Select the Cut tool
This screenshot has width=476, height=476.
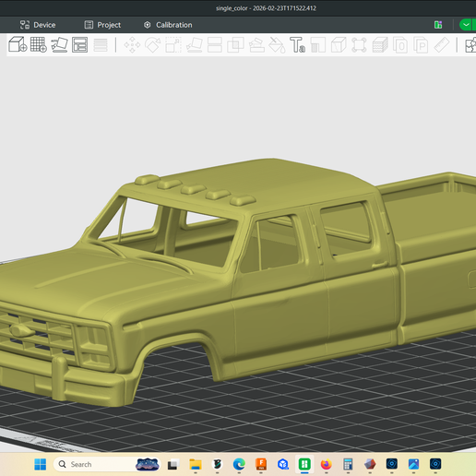[215, 45]
